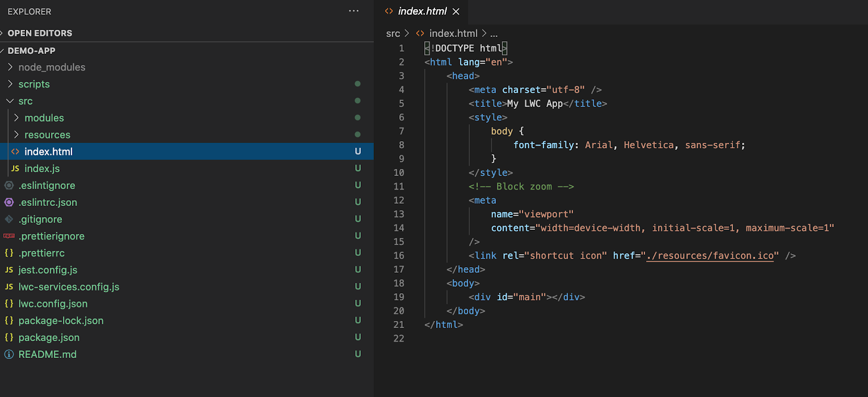This screenshot has height=397, width=868.
Task: Close the index.html editor tab
Action: click(x=456, y=11)
